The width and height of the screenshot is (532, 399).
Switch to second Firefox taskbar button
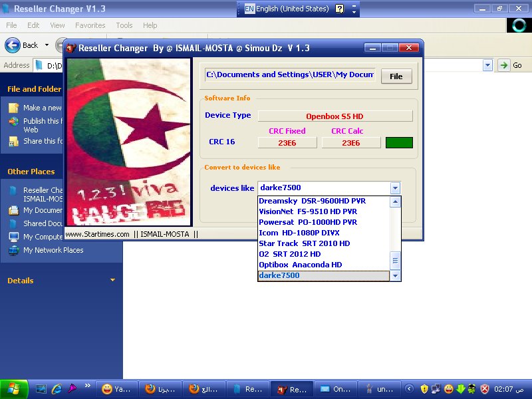click(203, 389)
